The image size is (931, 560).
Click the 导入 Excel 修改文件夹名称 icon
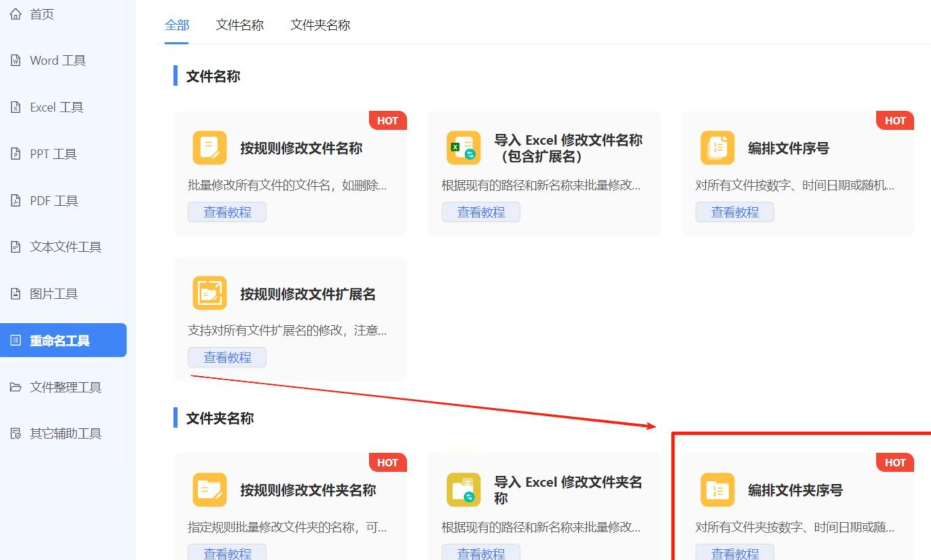point(463,489)
